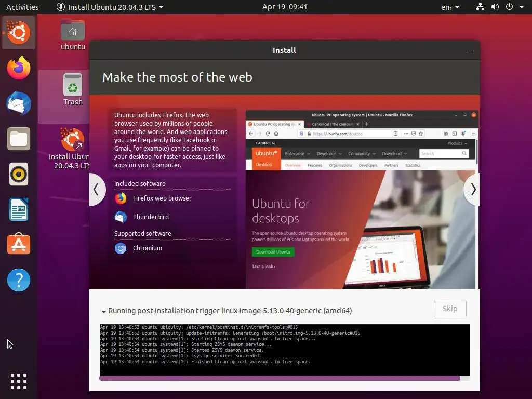Go to the next slide with right arrow
This screenshot has width=532, height=399.
[x=473, y=189]
